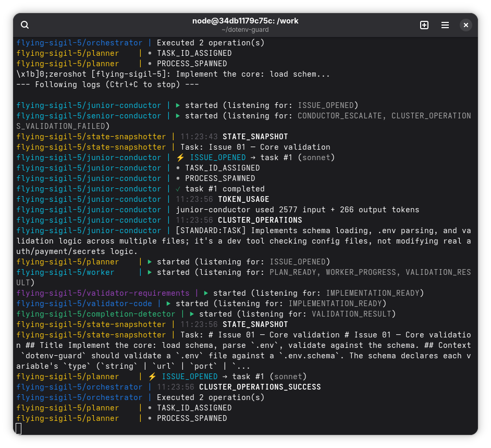The width and height of the screenshot is (491, 448).
Task: Click the TOKEN_USAGE event label
Action: click(243, 199)
